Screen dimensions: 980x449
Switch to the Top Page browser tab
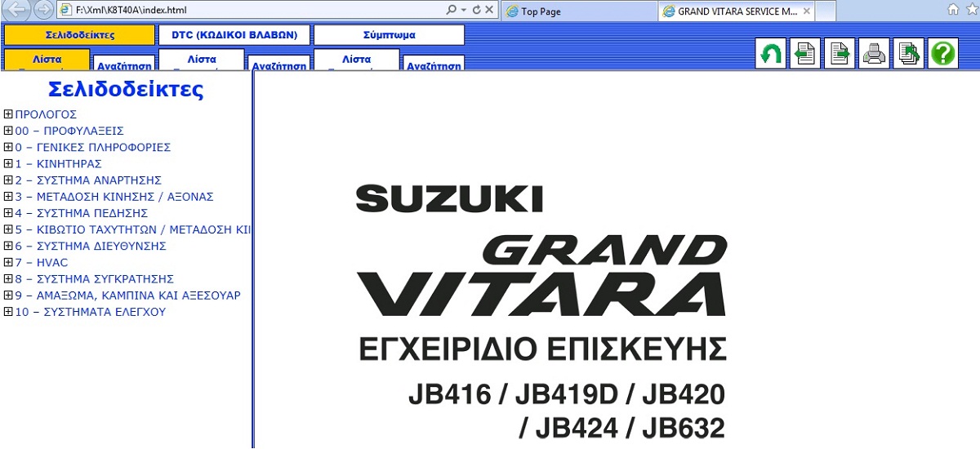tap(578, 11)
